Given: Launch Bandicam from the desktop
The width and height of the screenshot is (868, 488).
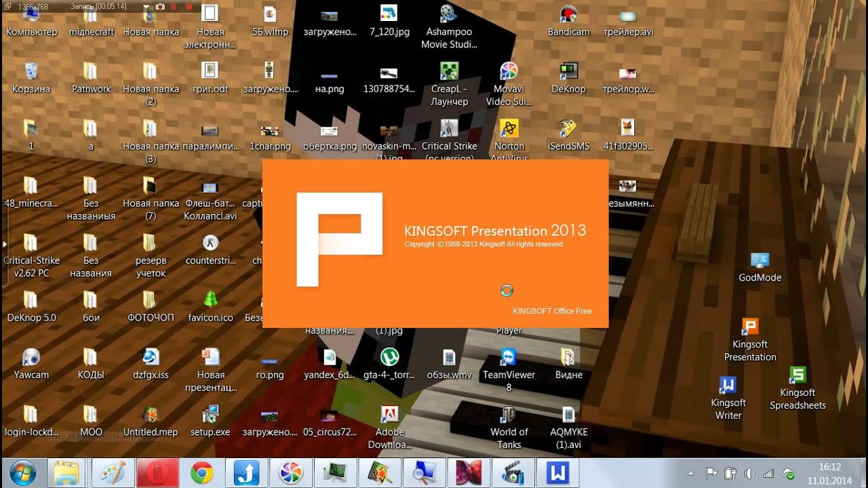Looking at the screenshot, I should (568, 22).
